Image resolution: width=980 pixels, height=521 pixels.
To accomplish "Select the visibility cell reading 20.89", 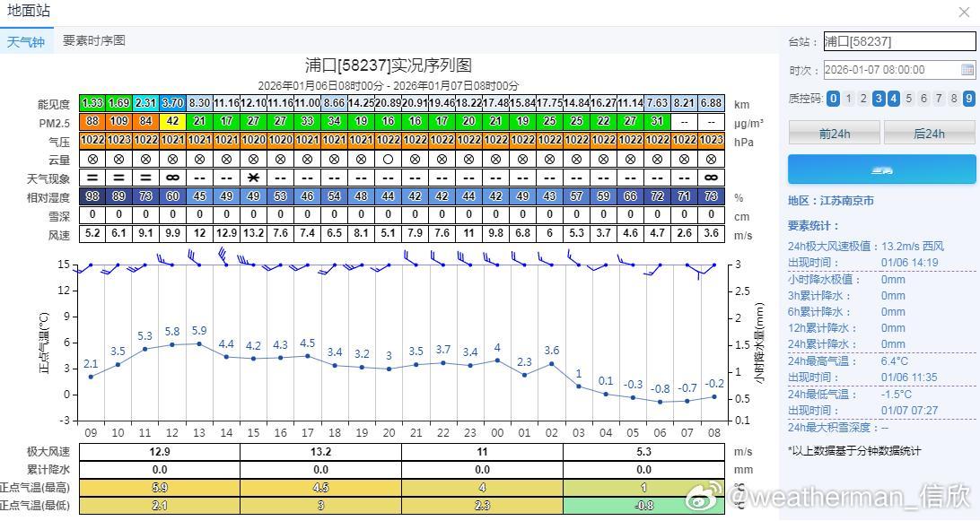I will (388, 102).
